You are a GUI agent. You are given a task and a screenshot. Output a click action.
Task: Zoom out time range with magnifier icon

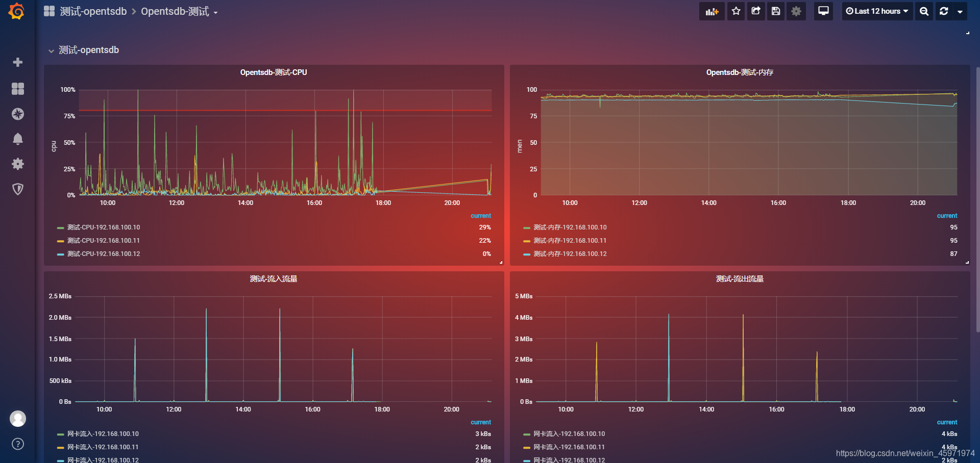tap(924, 11)
